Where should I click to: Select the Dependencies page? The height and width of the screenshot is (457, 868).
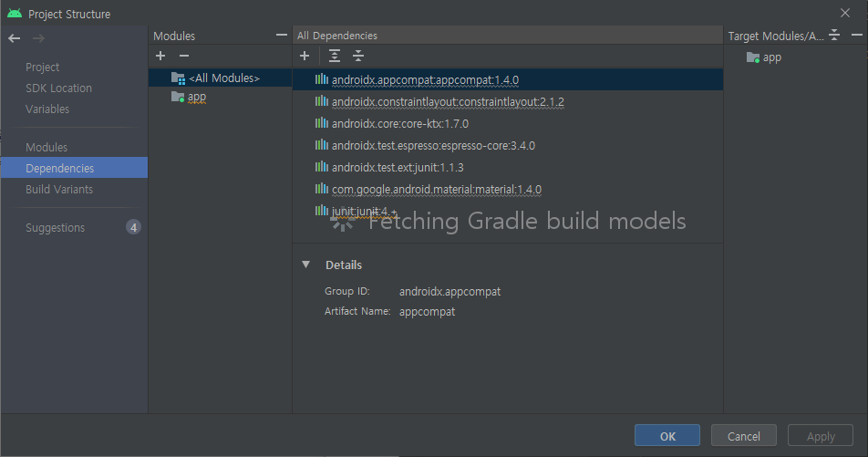point(74,168)
